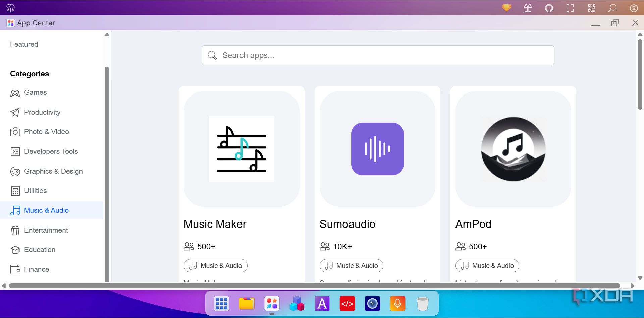This screenshot has width=644, height=318.
Task: Click the main vertical scrollbar thumb
Action: click(x=640, y=74)
